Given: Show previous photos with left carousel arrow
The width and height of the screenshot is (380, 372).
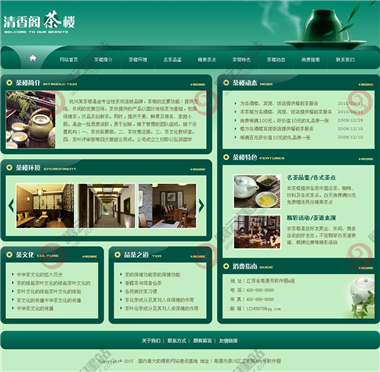Looking at the screenshot, I should (x=11, y=205).
